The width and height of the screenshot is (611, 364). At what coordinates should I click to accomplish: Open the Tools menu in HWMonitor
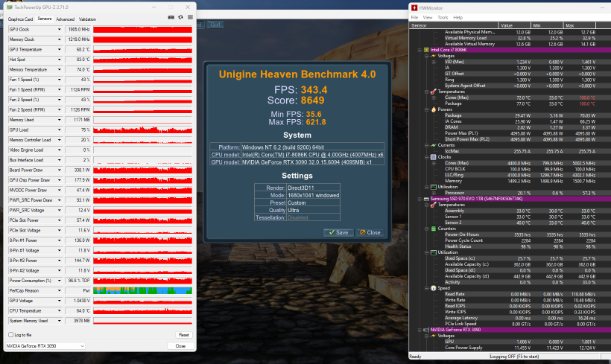(443, 18)
